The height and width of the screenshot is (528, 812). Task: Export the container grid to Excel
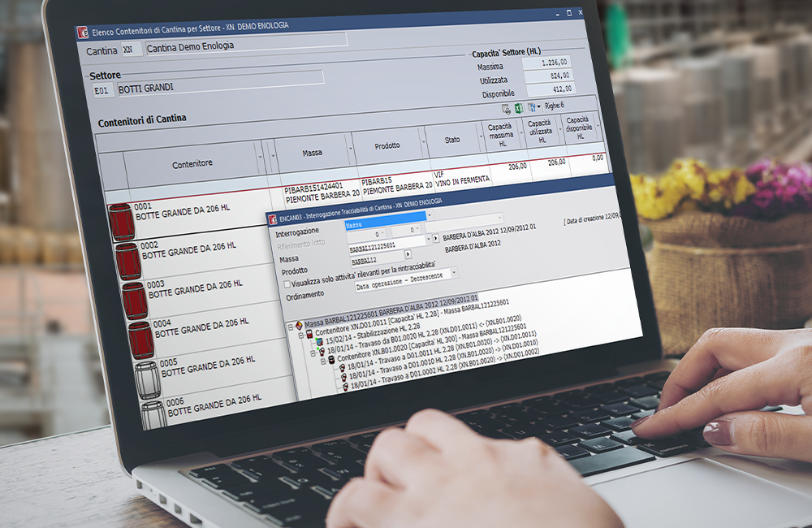519,108
